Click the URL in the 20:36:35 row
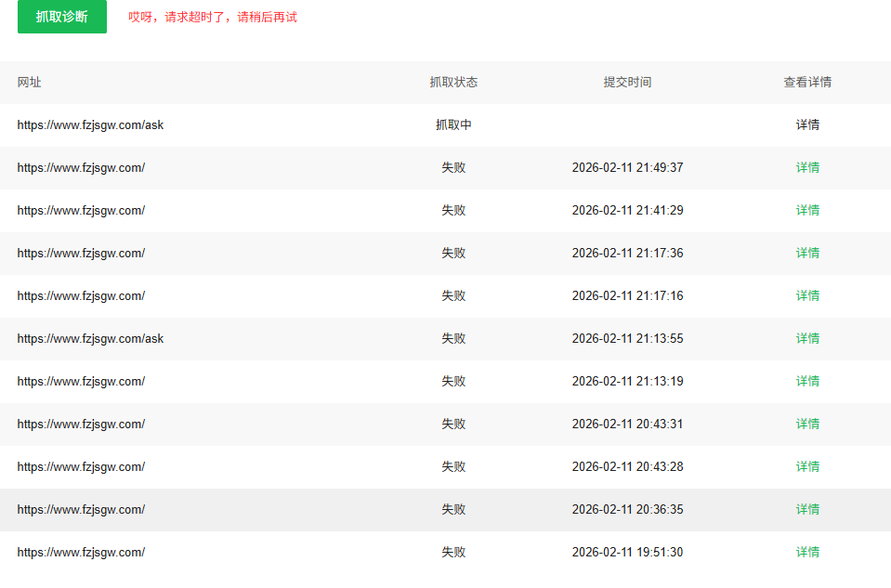The image size is (891, 588). (81, 510)
